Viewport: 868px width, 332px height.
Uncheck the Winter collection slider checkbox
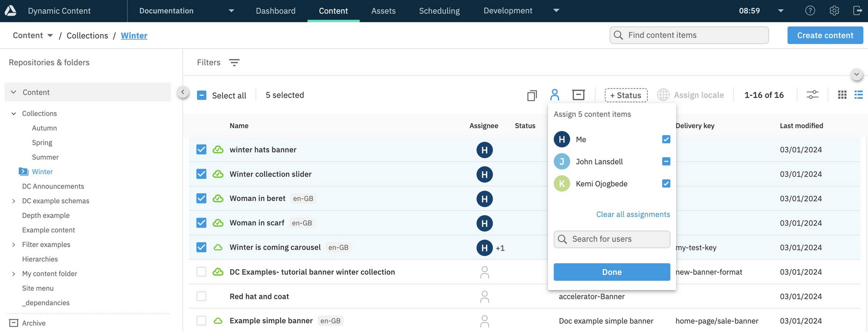coord(201,174)
